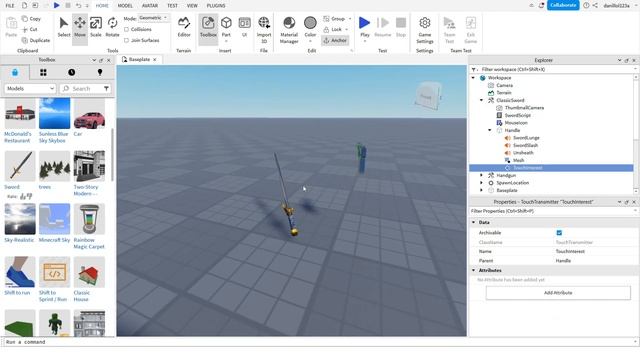Insert a new Part
Viewport: 640px width, 360px height.
pyautogui.click(x=226, y=27)
